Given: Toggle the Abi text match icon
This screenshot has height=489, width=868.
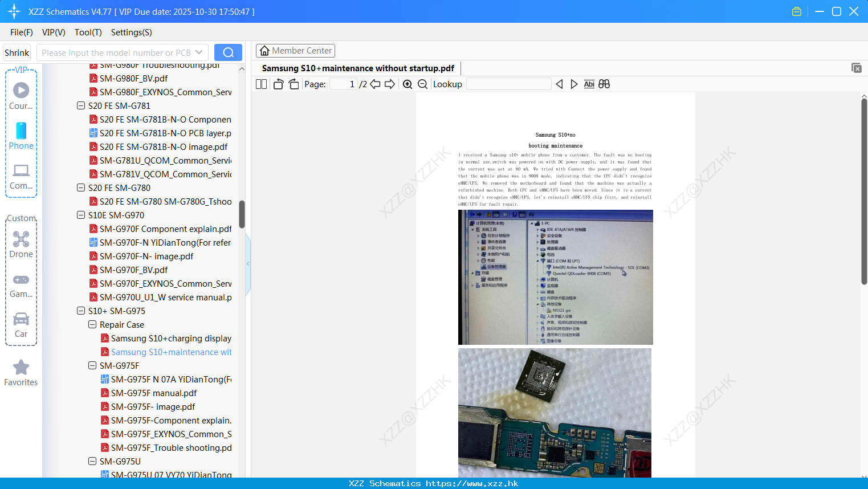Looking at the screenshot, I should 589,84.
